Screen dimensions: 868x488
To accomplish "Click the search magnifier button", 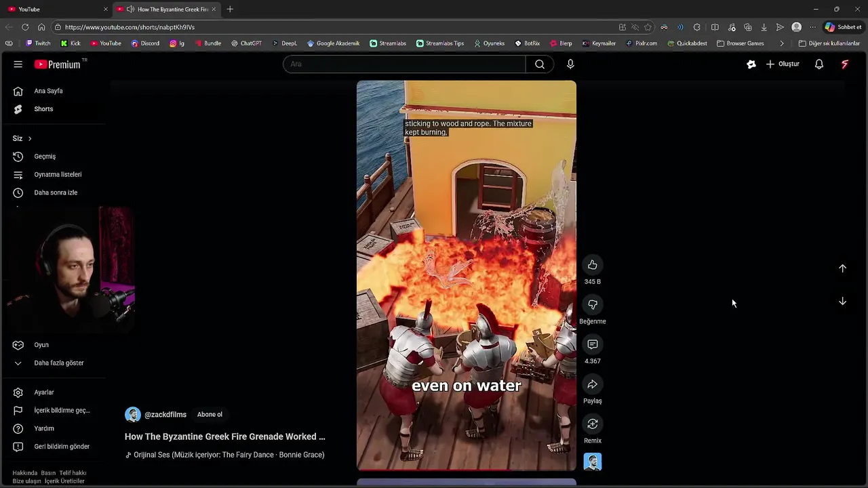I will [x=540, y=64].
